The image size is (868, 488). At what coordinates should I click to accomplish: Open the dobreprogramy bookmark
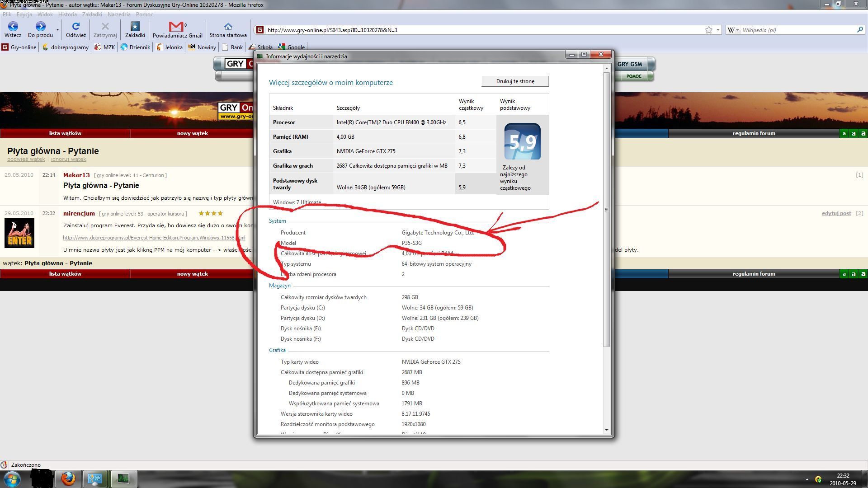(x=66, y=47)
